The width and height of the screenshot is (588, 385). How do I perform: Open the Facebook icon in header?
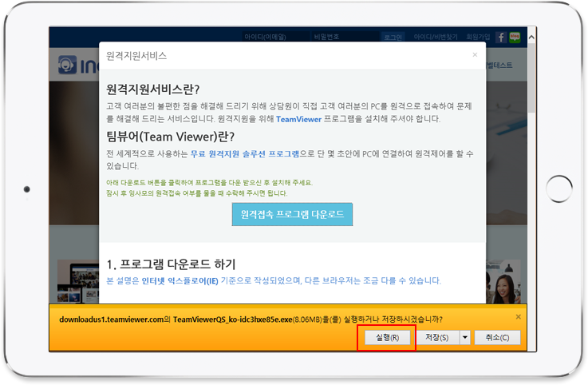coord(500,37)
